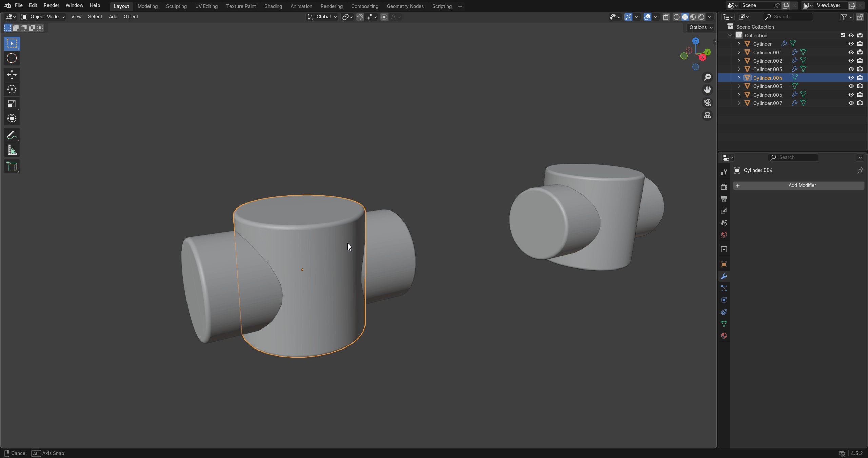Click the zoom view magnifier icon

click(x=707, y=77)
